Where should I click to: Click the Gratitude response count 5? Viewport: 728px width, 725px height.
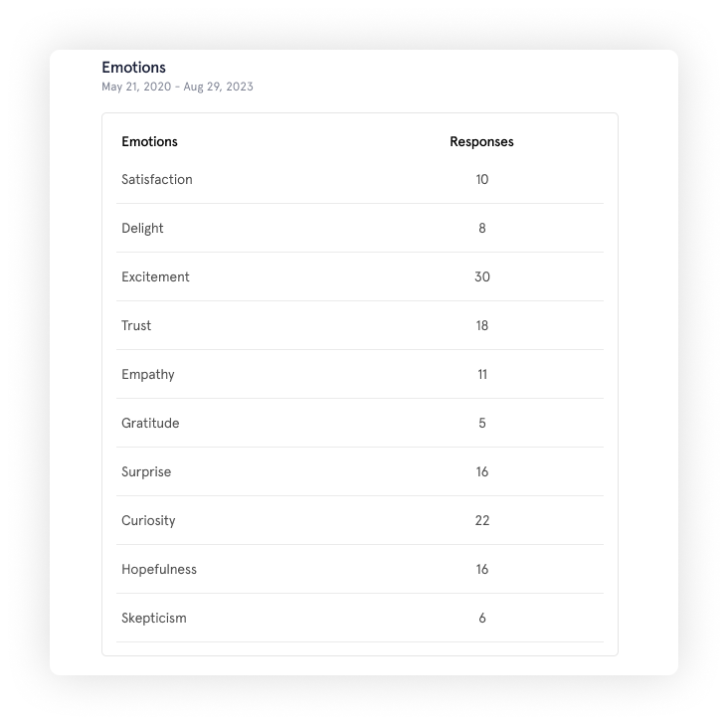coord(482,424)
